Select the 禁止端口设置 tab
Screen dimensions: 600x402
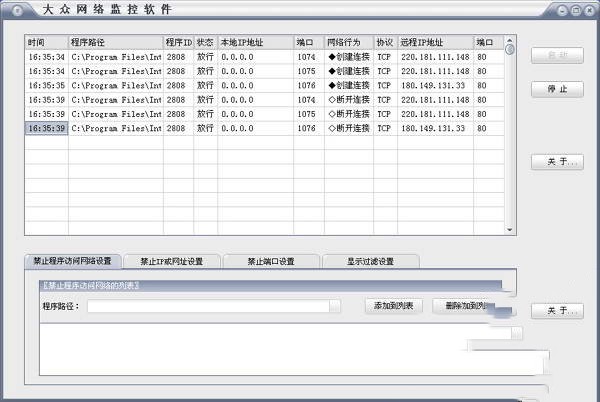(x=271, y=261)
